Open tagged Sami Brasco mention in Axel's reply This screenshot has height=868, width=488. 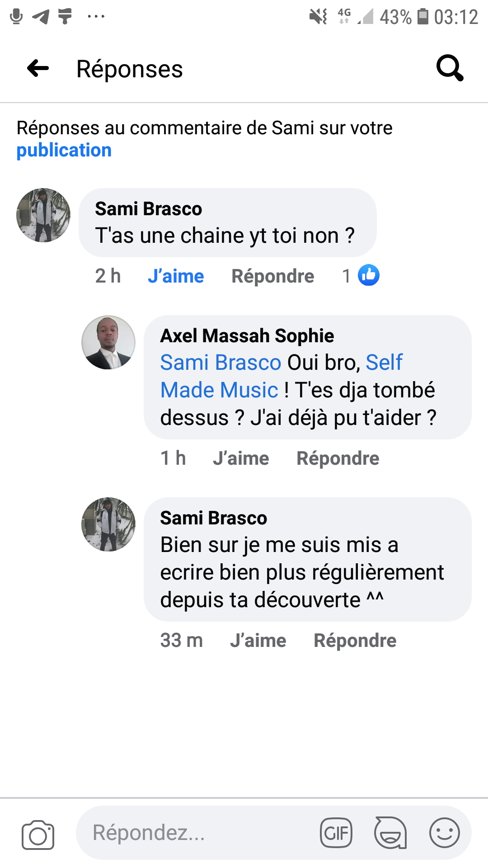click(x=221, y=363)
